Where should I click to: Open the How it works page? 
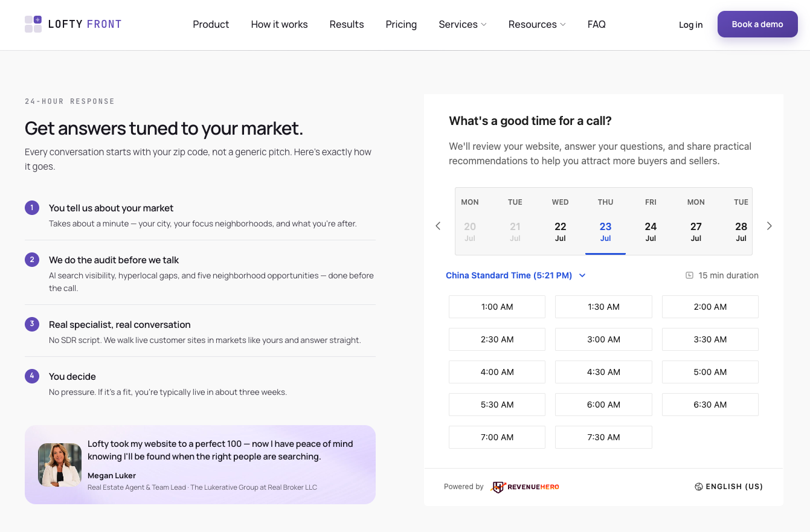pyautogui.click(x=279, y=24)
